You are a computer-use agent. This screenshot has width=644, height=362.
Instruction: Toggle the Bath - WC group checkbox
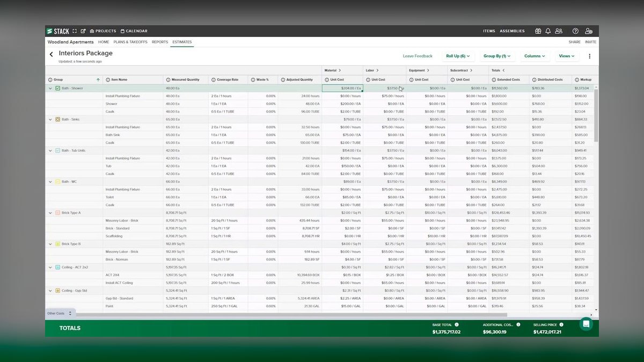[58, 182]
